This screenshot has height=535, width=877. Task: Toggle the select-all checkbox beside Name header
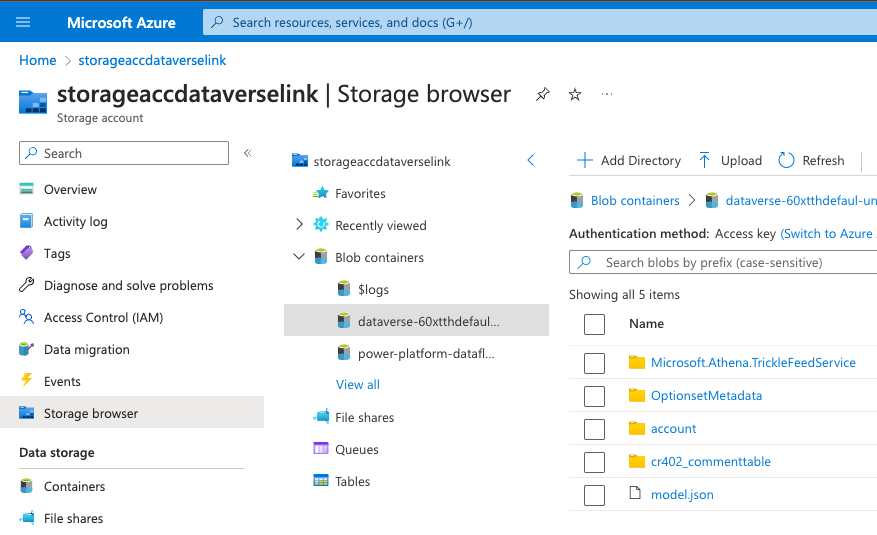[594, 324]
